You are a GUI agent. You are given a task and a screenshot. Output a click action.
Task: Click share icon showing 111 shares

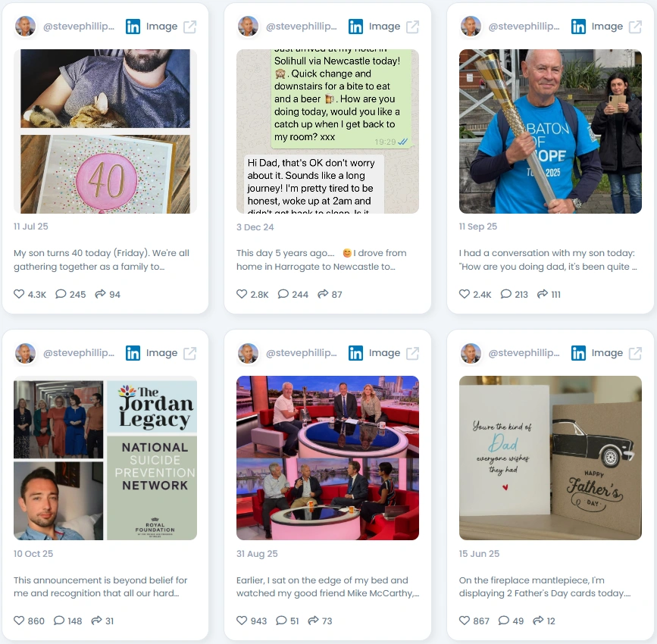pos(543,294)
